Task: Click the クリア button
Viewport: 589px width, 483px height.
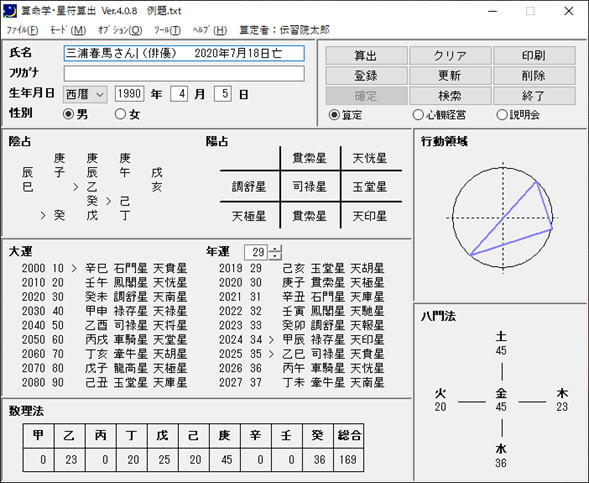Action: [x=450, y=56]
